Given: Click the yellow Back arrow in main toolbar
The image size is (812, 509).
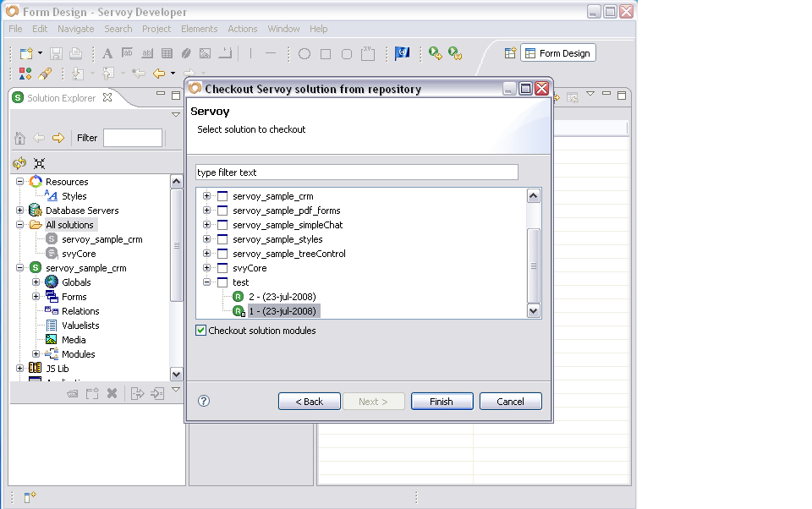Looking at the screenshot, I should (159, 74).
